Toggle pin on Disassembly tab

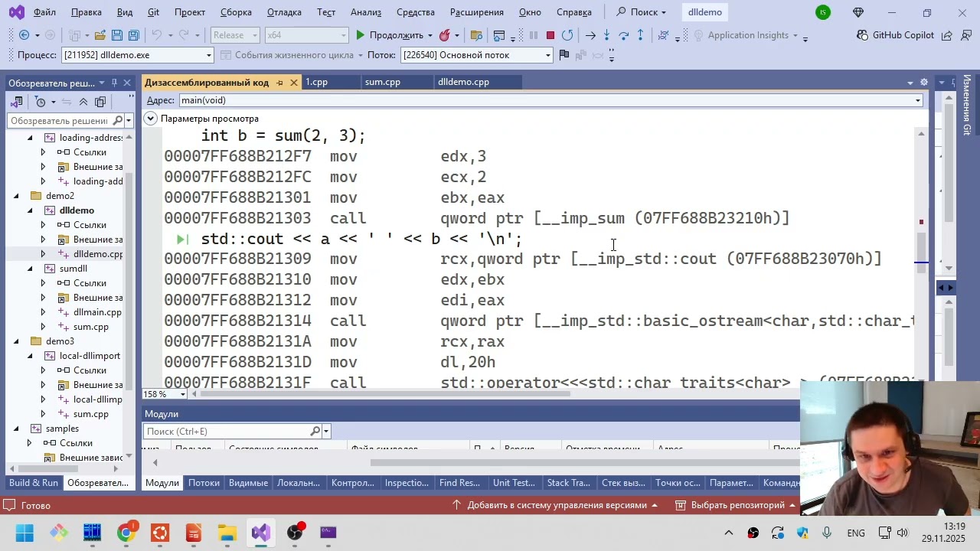coord(280,83)
